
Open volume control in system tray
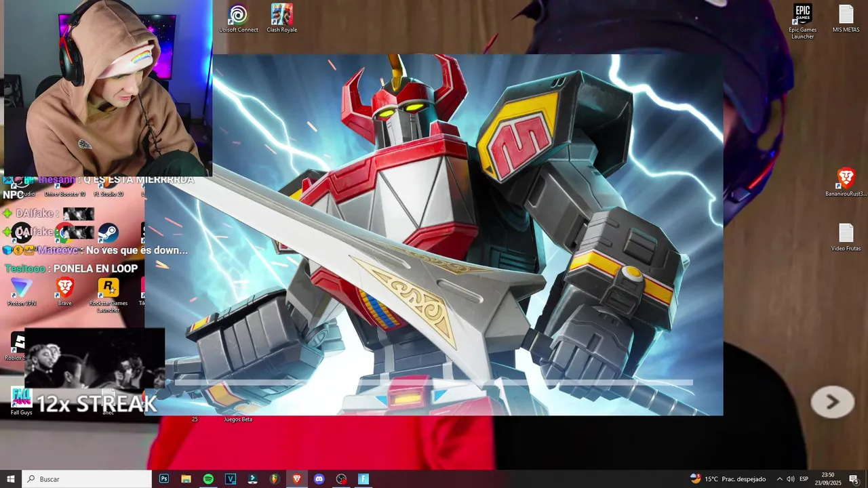791,479
